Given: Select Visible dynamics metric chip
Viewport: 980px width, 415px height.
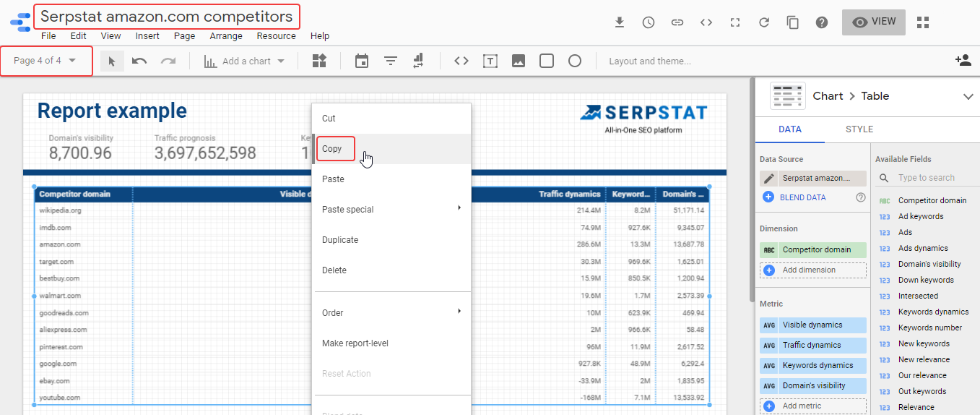Looking at the screenshot, I should tap(813, 325).
